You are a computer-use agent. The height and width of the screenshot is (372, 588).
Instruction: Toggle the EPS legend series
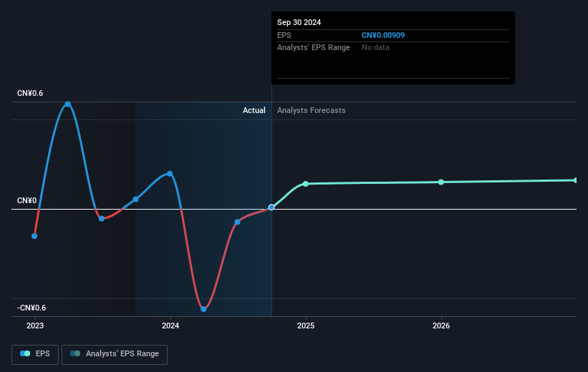[35, 354]
